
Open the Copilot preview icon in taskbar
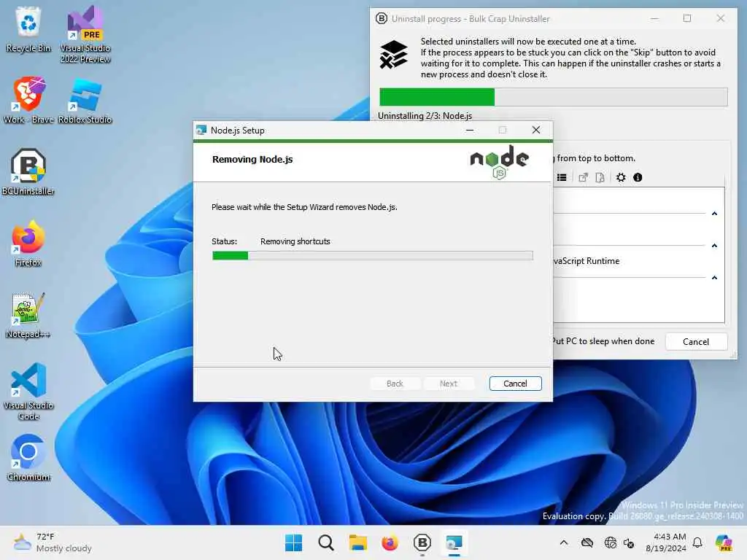[724, 542]
